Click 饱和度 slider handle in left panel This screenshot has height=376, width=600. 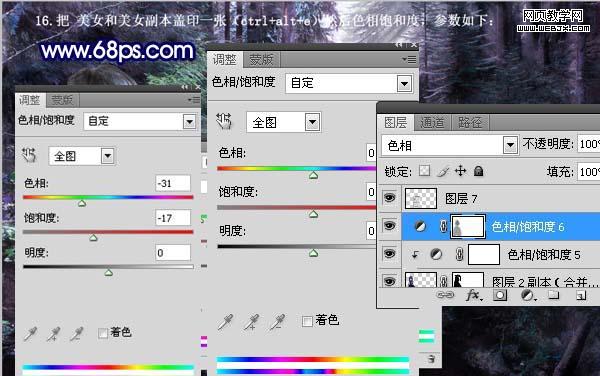point(93,238)
